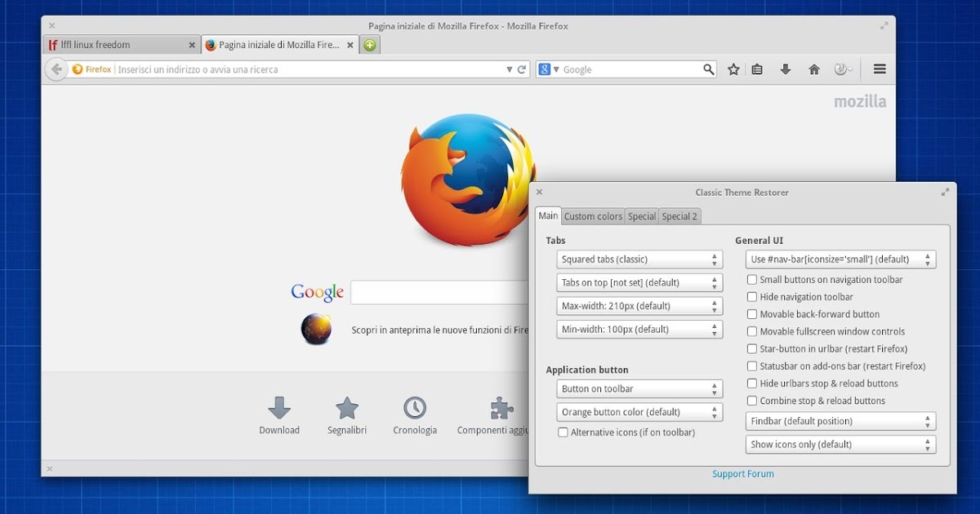
Task: Check 'Hide urlbars stop & reload buttons'
Action: click(752, 383)
